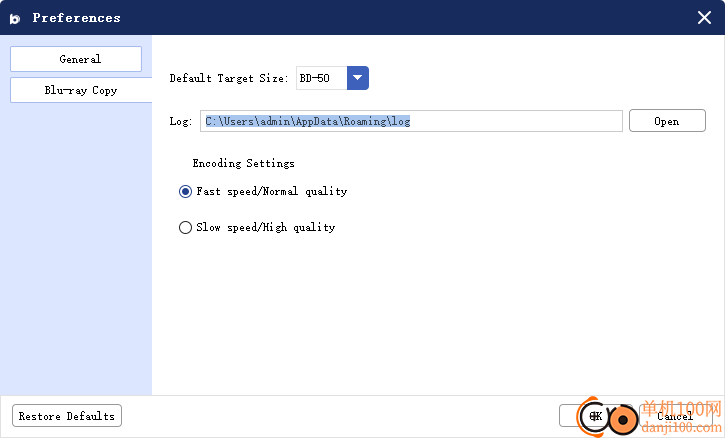Switch to the Blu-ray Copy tab
This screenshot has height=438, width=725.
point(81,90)
